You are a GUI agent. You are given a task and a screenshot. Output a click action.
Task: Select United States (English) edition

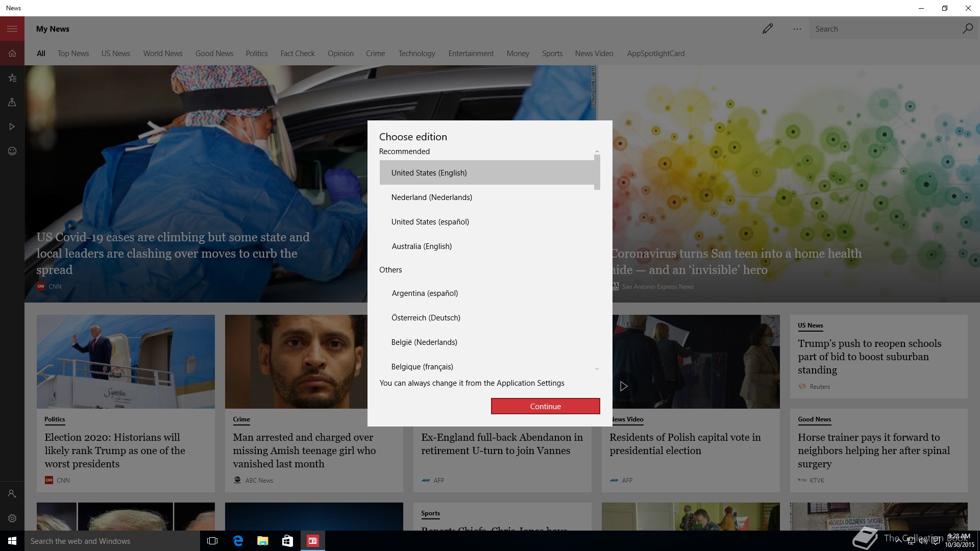pyautogui.click(x=487, y=172)
